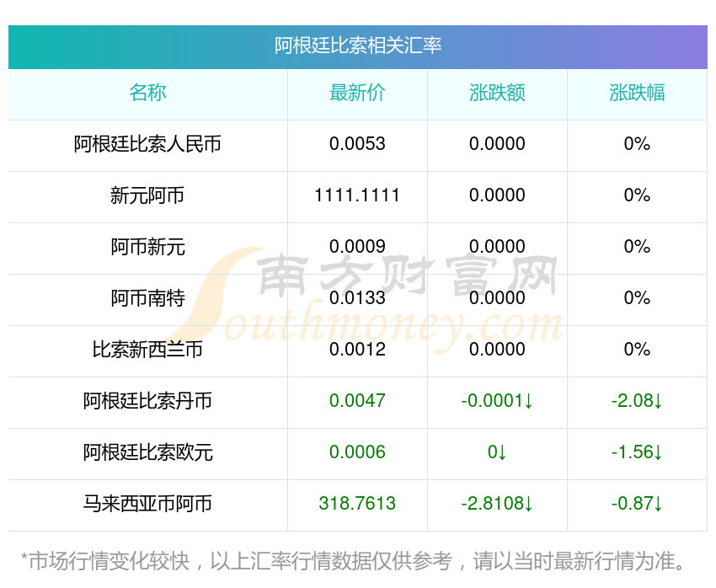Click the 名称 column header

coord(147,93)
